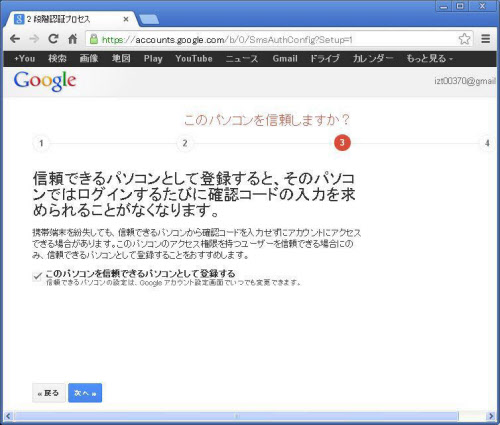Click the Google logo
The height and width of the screenshot is (425, 500).
(45, 81)
